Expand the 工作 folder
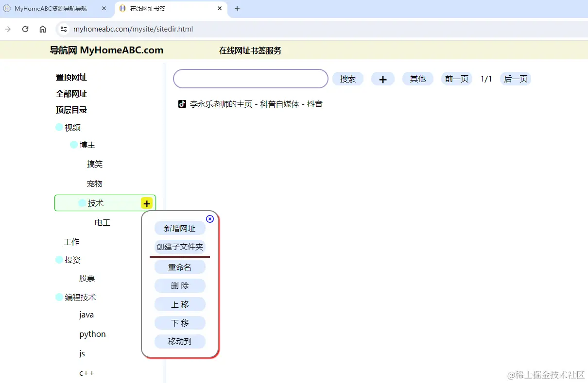This screenshot has width=588, height=383. 71,241
